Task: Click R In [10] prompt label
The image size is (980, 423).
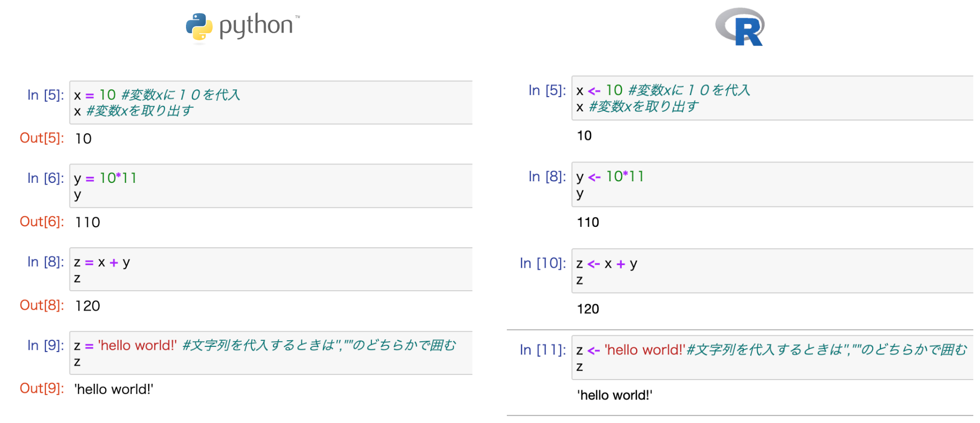Action: point(543,263)
